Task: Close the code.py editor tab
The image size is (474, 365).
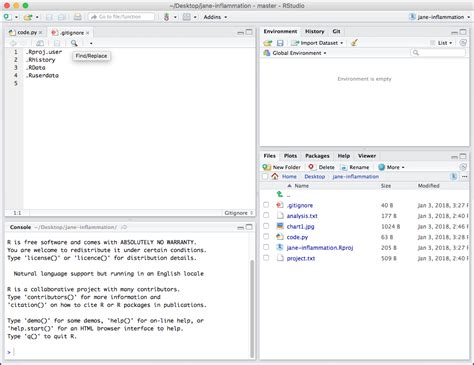Action: pos(40,33)
